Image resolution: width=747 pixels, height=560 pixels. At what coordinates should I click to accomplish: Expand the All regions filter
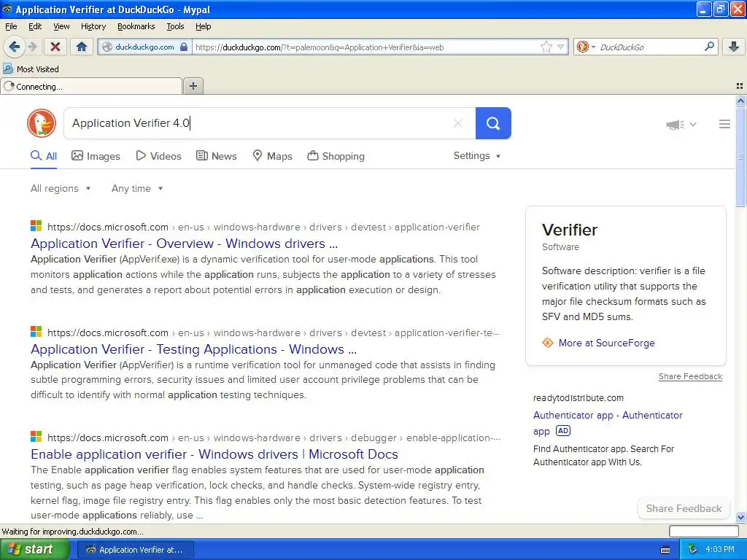tap(61, 189)
